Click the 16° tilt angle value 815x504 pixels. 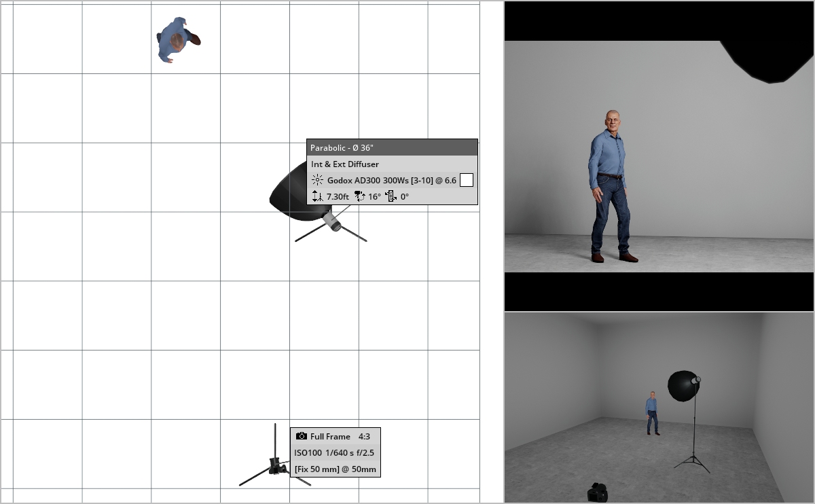click(374, 196)
